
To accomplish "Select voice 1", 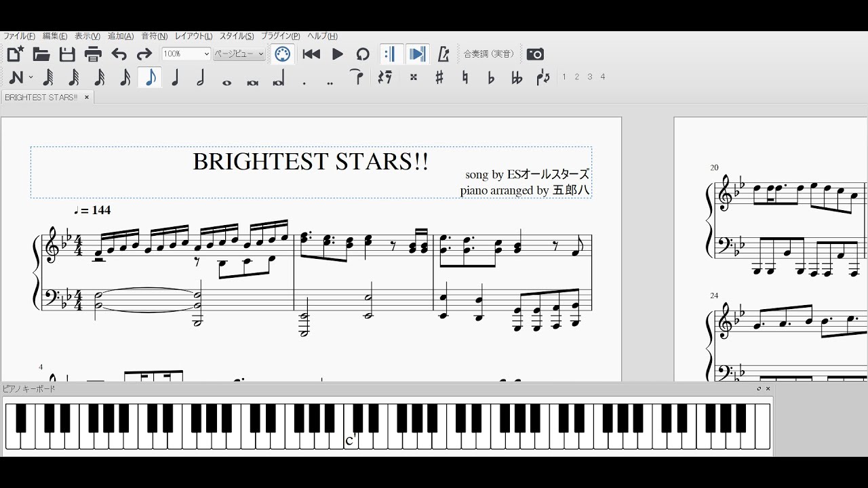I will (564, 77).
